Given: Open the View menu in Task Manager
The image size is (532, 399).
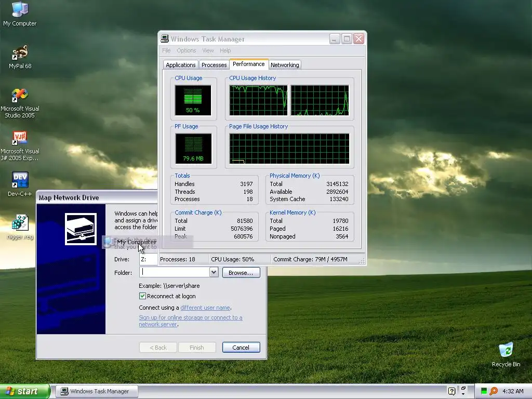Looking at the screenshot, I should (x=208, y=50).
